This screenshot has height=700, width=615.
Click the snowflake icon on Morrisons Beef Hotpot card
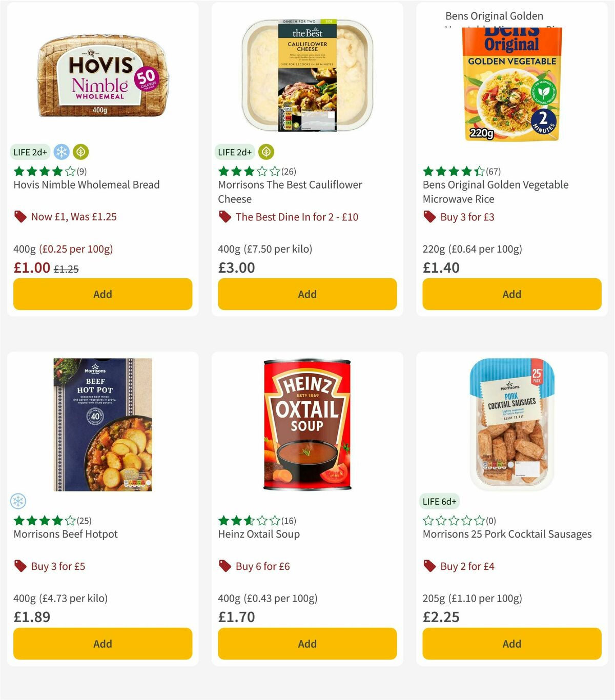18,500
